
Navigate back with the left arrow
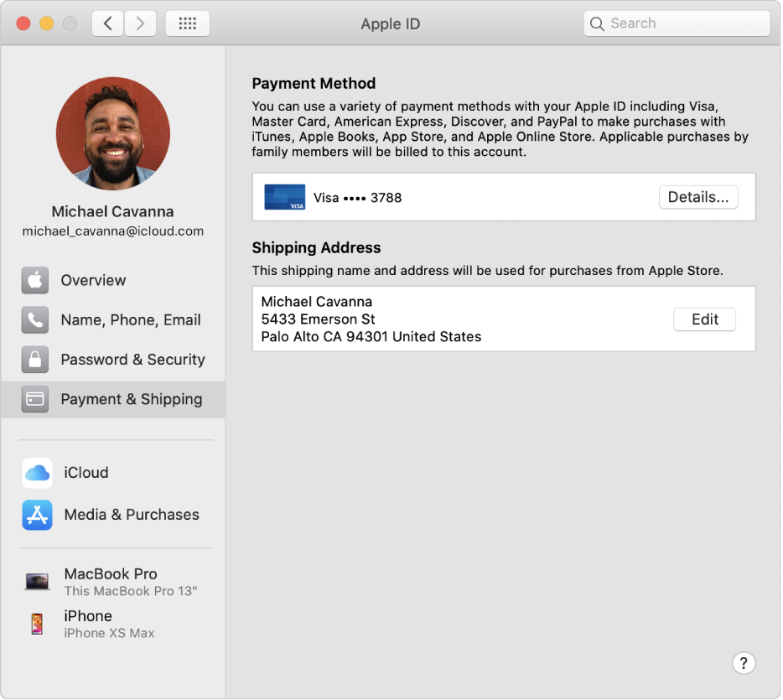point(107,23)
